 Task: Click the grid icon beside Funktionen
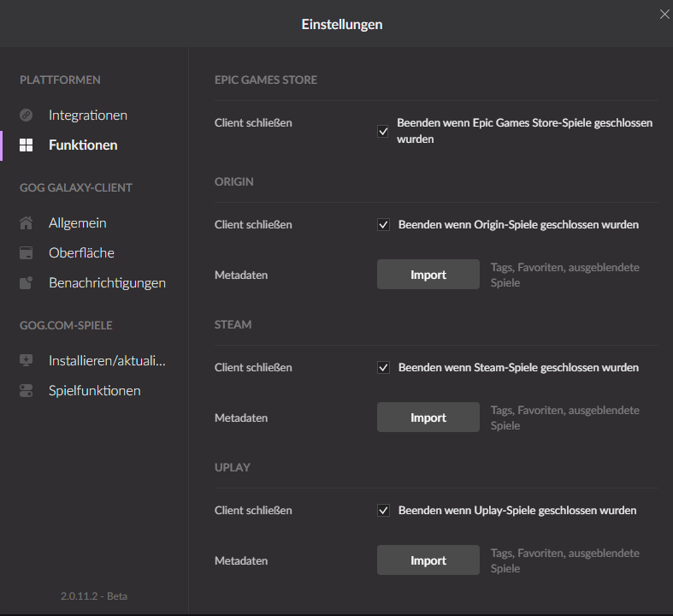coord(27,145)
